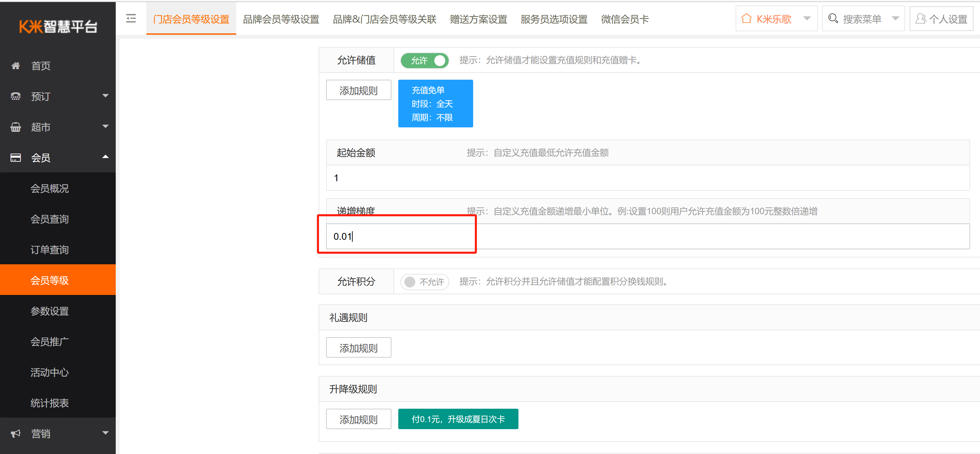
Task: Click 添加规则 under 升降级规则
Action: (x=358, y=419)
